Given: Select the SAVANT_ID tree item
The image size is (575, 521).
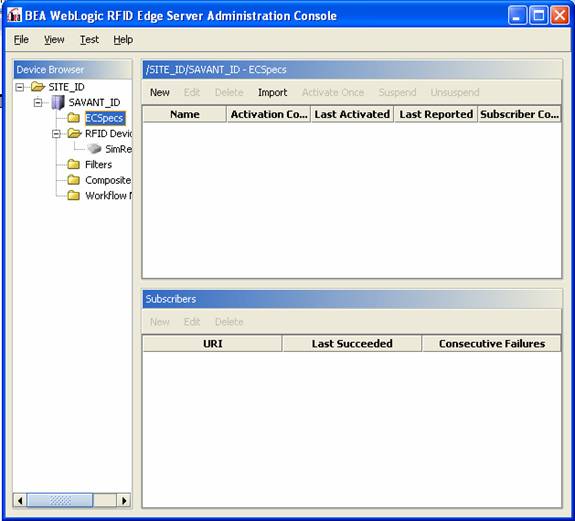Looking at the screenshot, I should (94, 102).
